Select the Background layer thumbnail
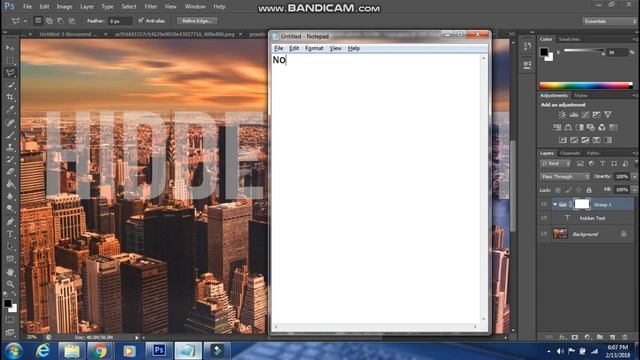Image resolution: width=640 pixels, height=360 pixels. tap(560, 234)
